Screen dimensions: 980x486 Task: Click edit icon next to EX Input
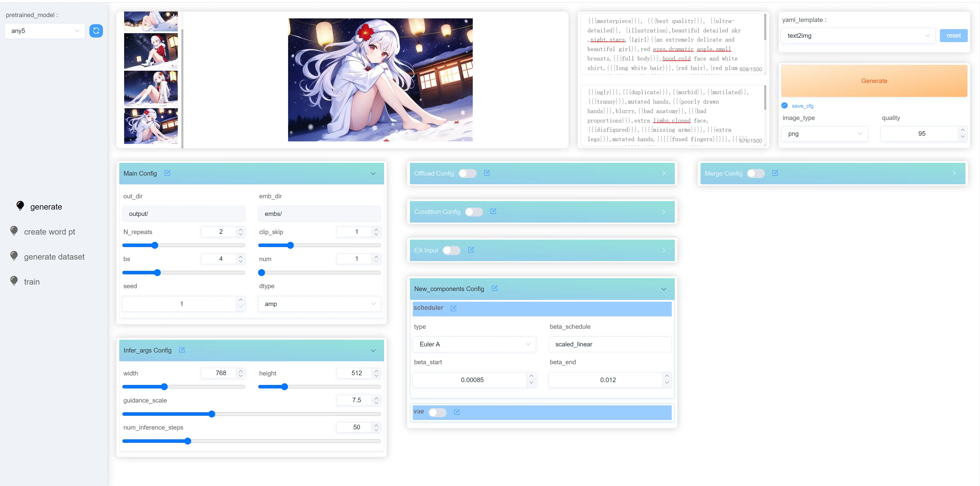471,250
